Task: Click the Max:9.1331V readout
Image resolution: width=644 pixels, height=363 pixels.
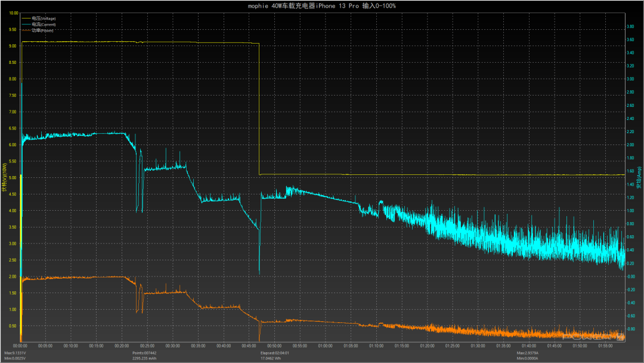Action: [x=15, y=353]
